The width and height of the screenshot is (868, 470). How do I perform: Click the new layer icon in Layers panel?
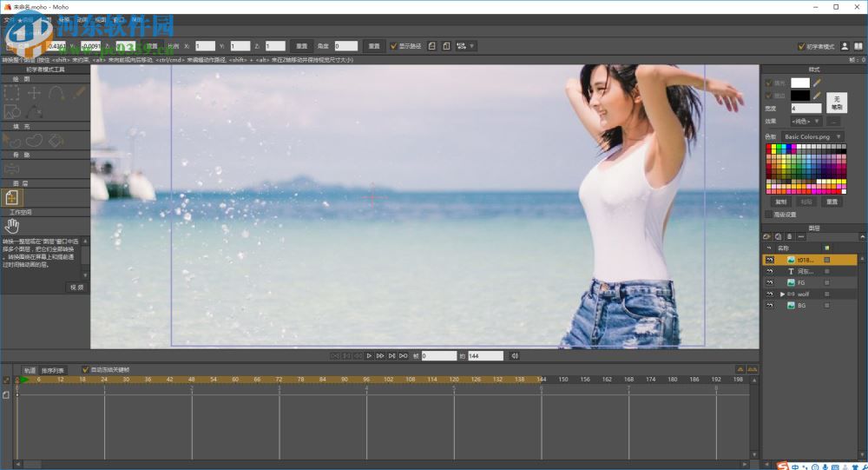[767, 236]
